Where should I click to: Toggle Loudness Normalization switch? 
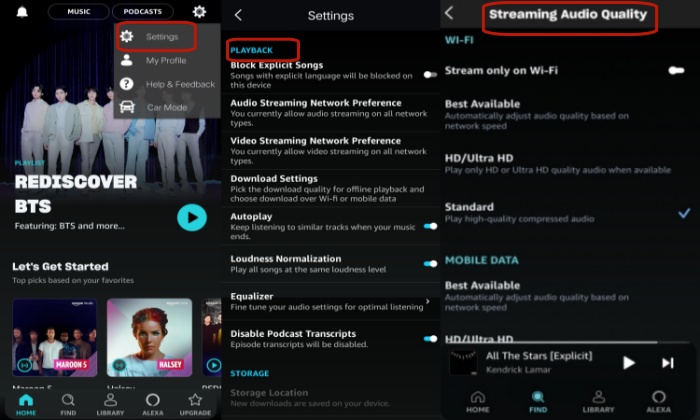430,263
